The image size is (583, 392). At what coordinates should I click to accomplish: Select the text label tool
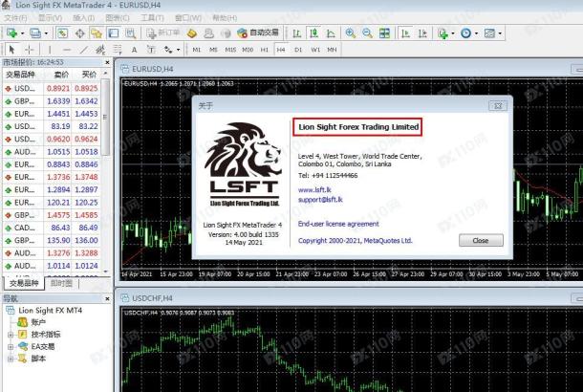point(151,49)
